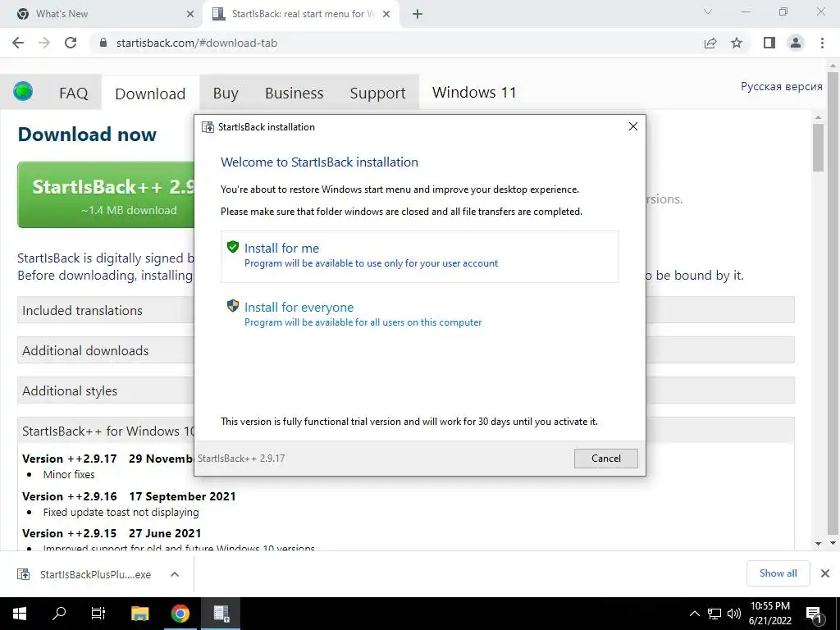Open Task View on taskbar
Image resolution: width=840 pixels, height=630 pixels.
[98, 614]
